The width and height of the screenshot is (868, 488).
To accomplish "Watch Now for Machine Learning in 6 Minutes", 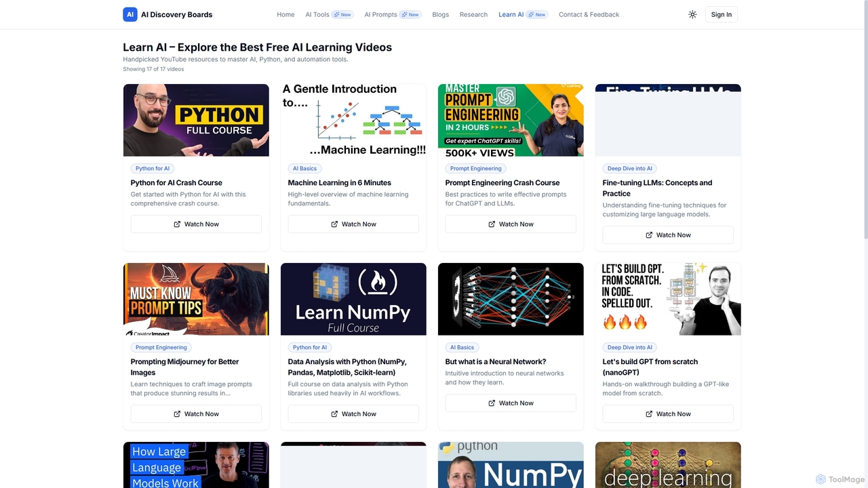I will click(353, 224).
